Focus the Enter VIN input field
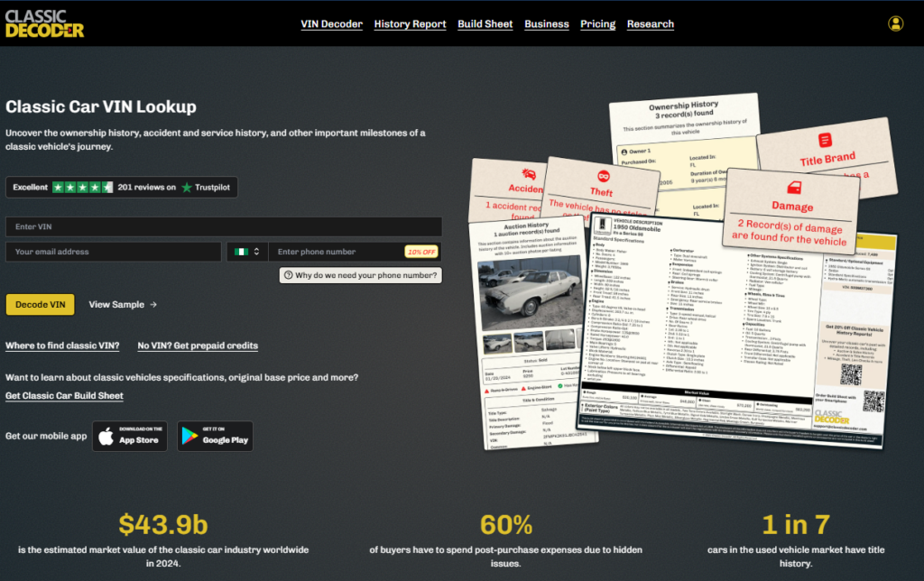924x581 pixels. (224, 226)
